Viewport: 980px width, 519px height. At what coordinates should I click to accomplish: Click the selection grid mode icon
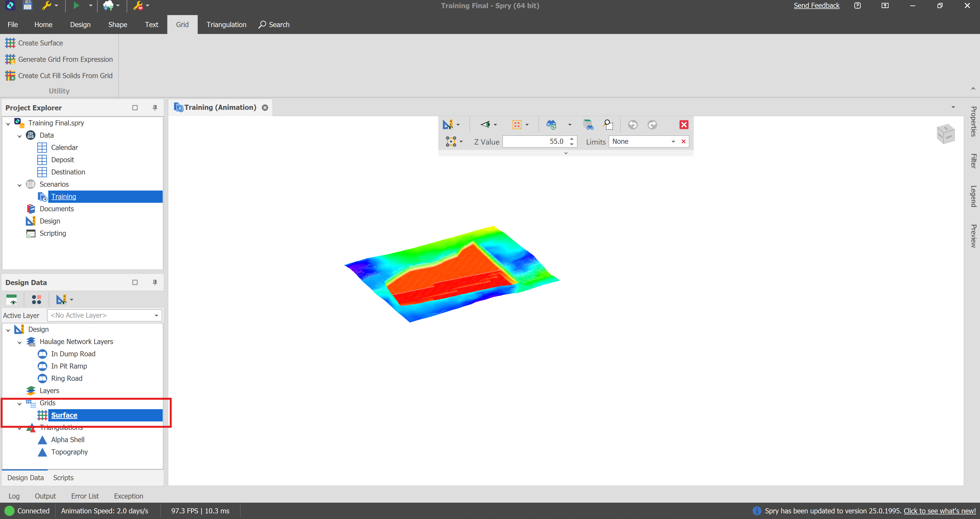517,125
